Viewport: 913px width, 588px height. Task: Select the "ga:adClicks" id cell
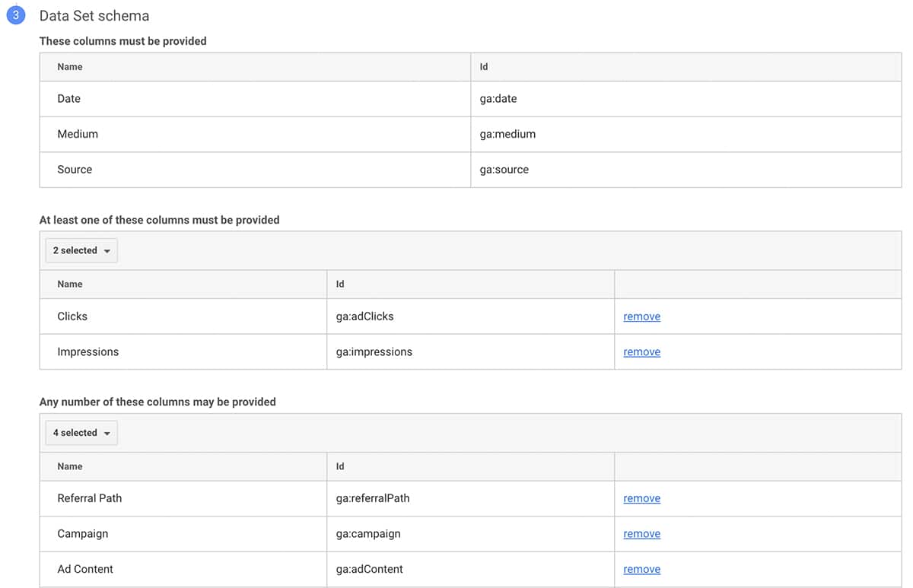tap(470, 316)
